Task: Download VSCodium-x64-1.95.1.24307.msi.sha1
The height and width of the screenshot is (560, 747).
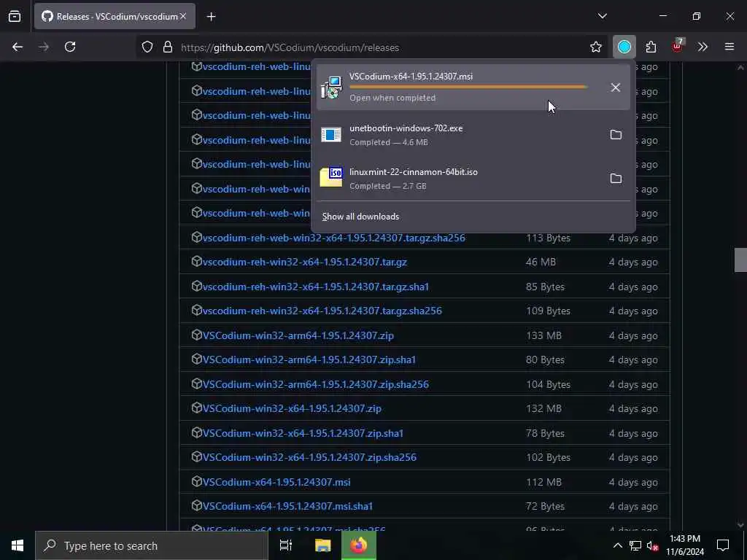Action: [287, 506]
